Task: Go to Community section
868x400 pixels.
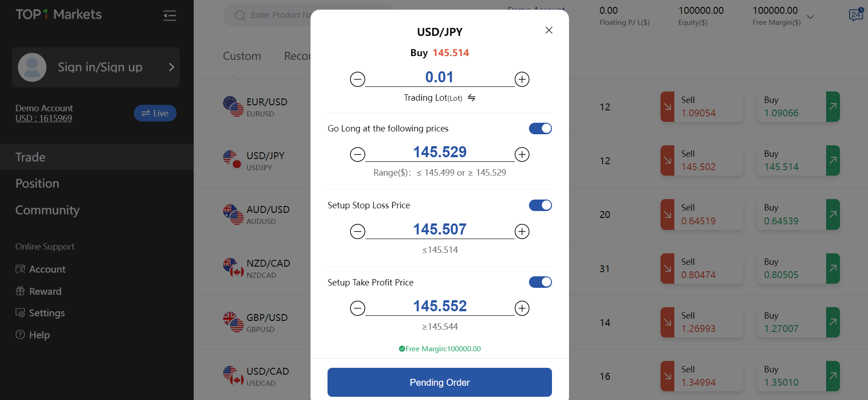Action: pos(47,210)
